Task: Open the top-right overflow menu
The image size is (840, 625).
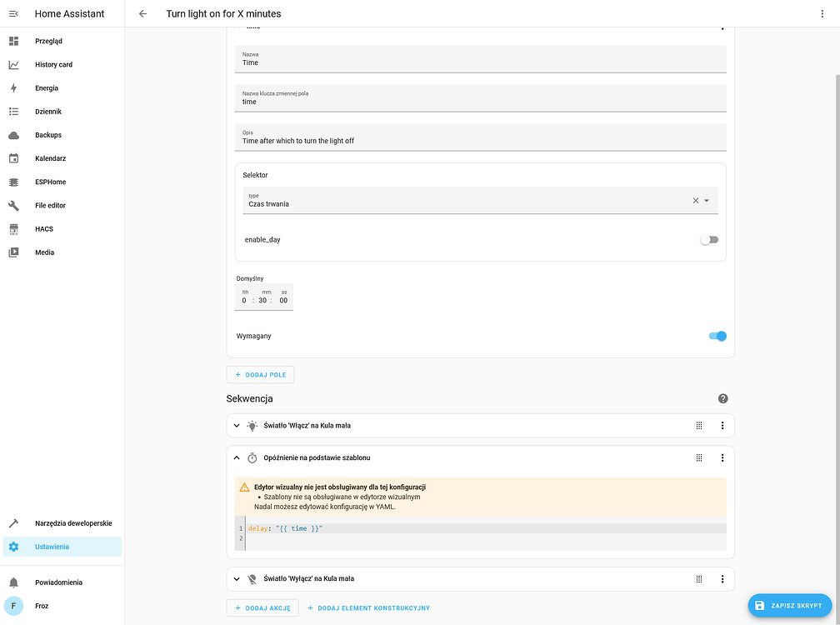Action: (x=822, y=13)
